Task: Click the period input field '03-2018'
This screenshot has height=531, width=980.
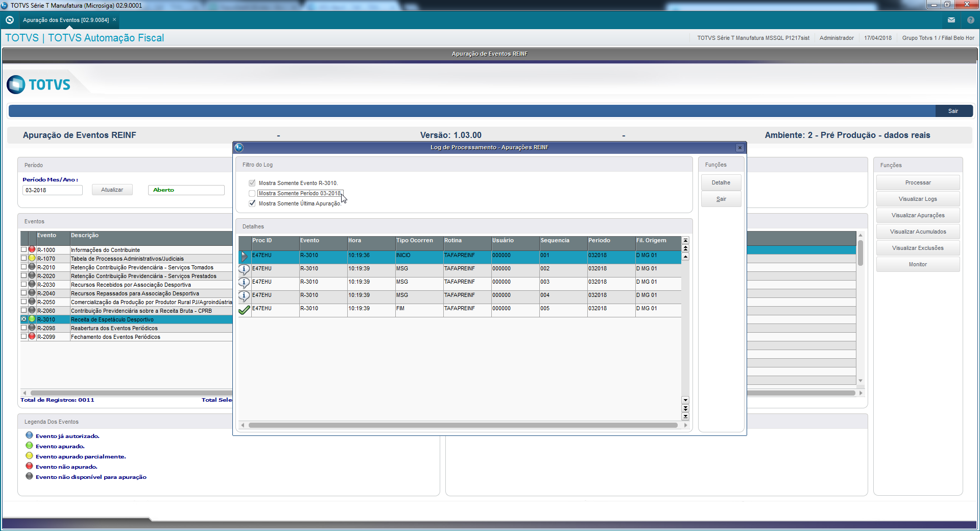Action: point(52,190)
